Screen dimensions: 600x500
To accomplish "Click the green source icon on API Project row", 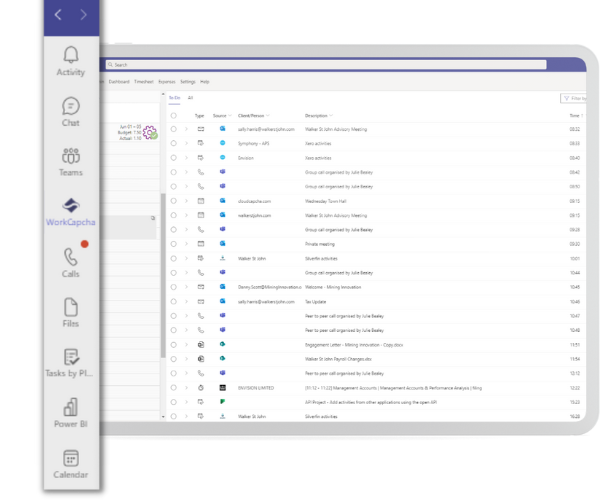I will tap(222, 402).
